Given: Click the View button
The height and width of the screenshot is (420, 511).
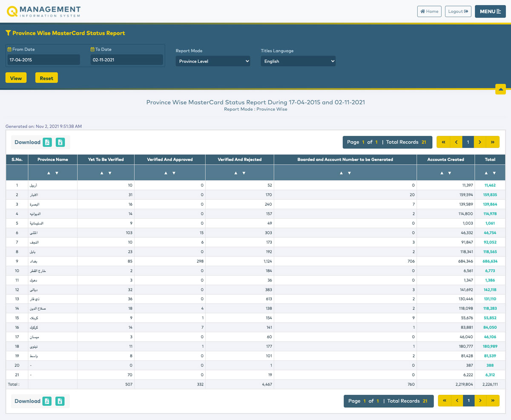Looking at the screenshot, I should click(x=16, y=78).
